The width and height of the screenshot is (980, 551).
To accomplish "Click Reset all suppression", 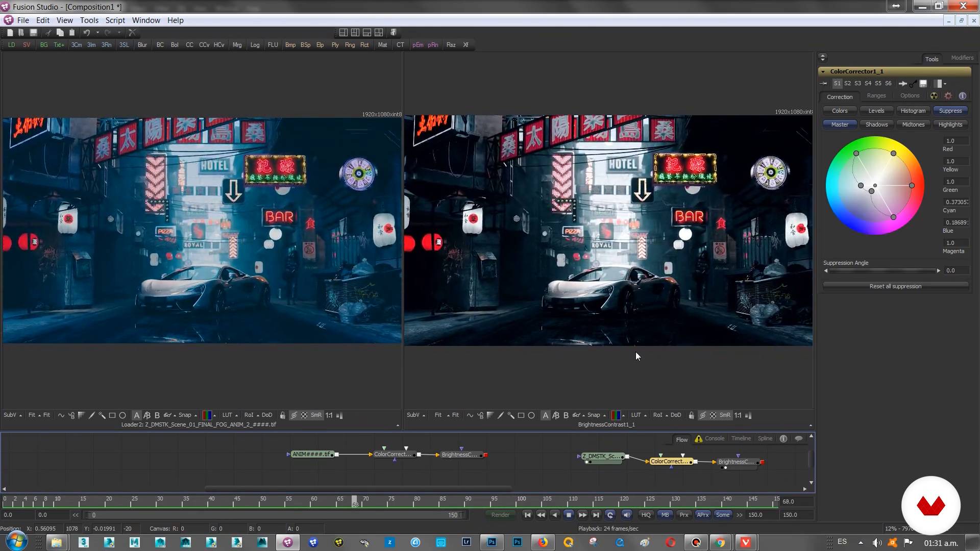I will pyautogui.click(x=895, y=286).
